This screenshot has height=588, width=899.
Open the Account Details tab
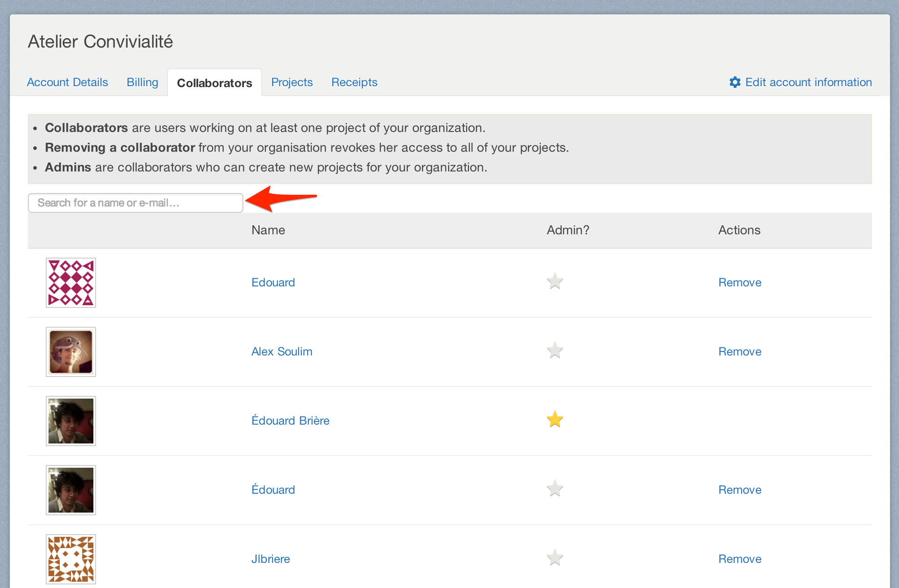[x=67, y=82]
